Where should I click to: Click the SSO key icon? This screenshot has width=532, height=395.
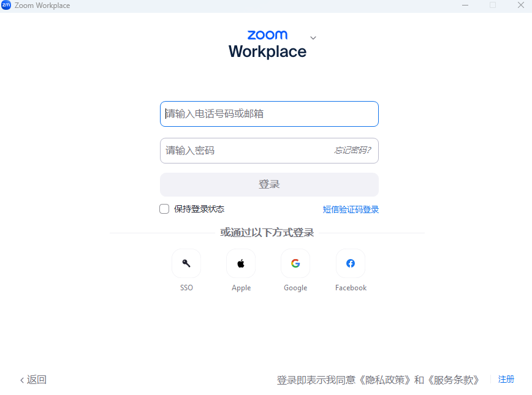(x=186, y=263)
